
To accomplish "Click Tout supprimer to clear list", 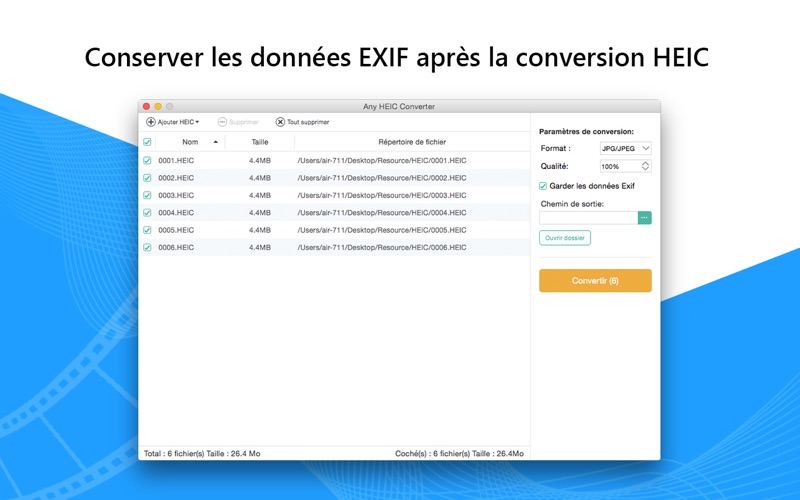I will pyautogui.click(x=303, y=122).
